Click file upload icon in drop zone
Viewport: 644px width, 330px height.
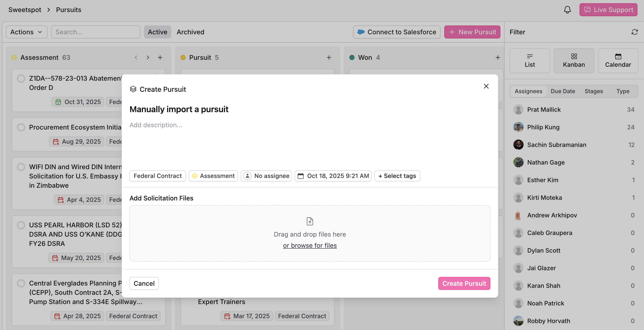(x=309, y=221)
